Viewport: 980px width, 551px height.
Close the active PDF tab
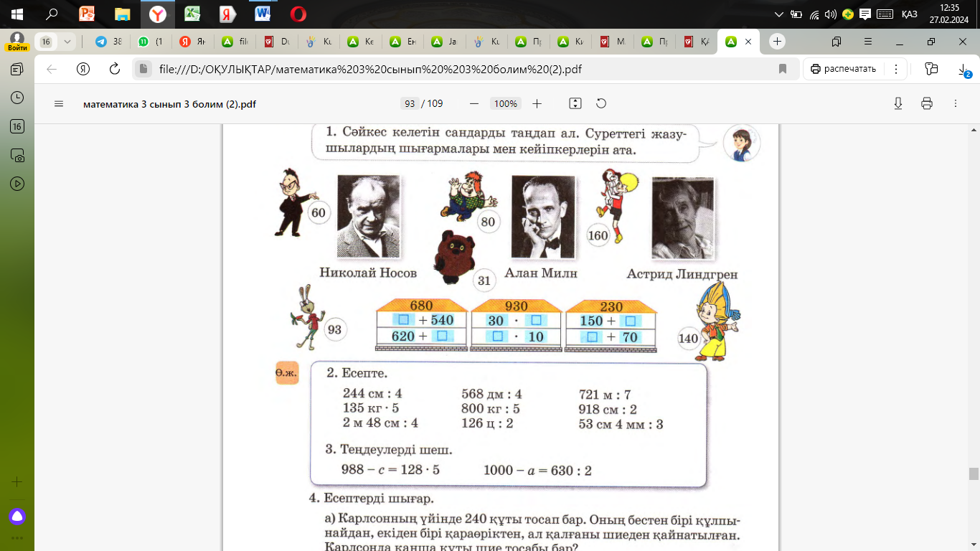[748, 42]
